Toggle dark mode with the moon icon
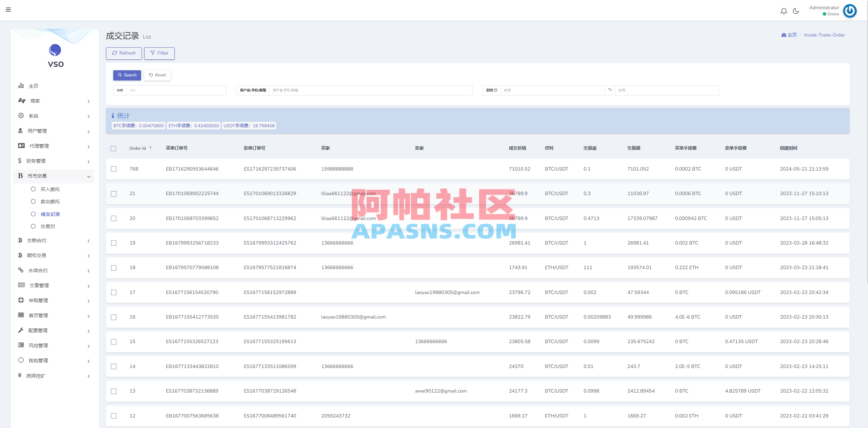Image resolution: width=868 pixels, height=428 pixels. click(x=796, y=11)
